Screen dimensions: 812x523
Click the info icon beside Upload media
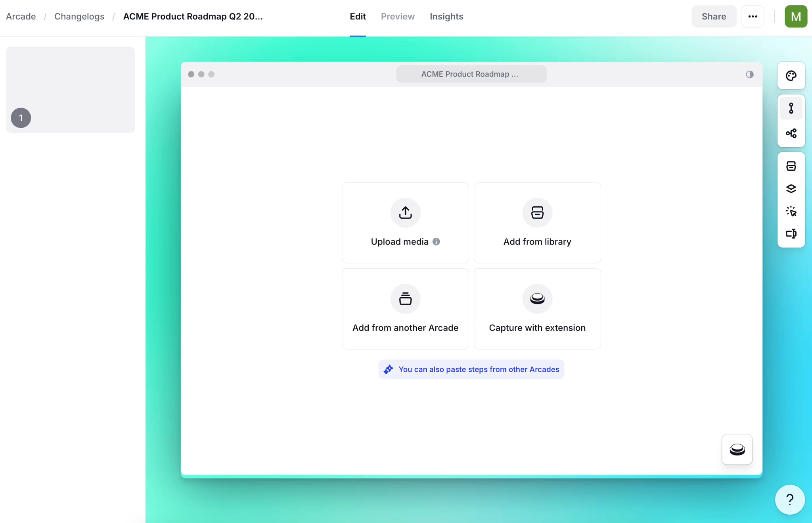pos(436,242)
